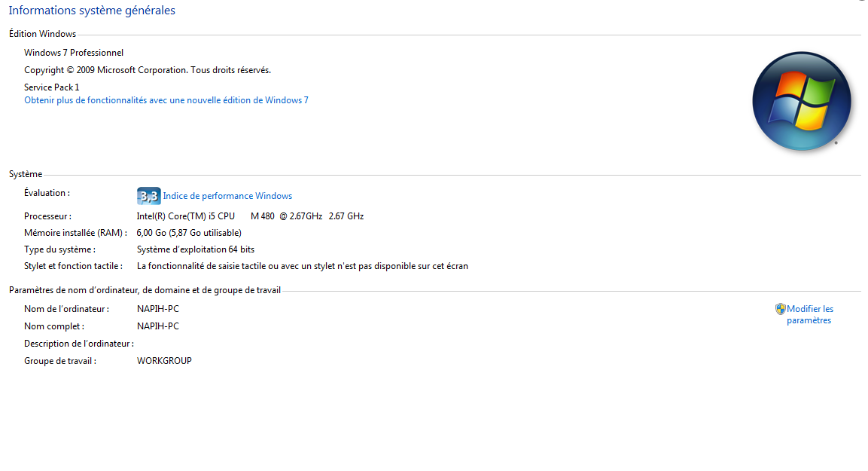Click the Windows 7 Professionnel edition text
The image size is (868, 471).
point(74,53)
